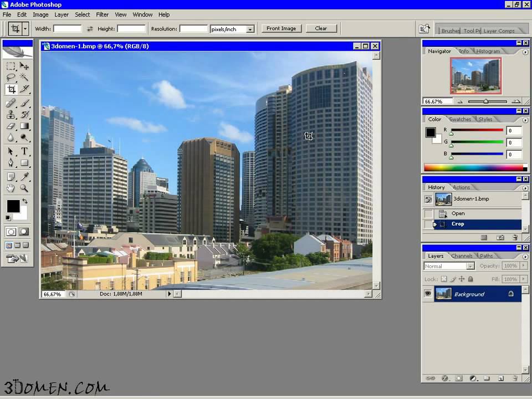Click the Healing Brush tool

[x=11, y=103]
